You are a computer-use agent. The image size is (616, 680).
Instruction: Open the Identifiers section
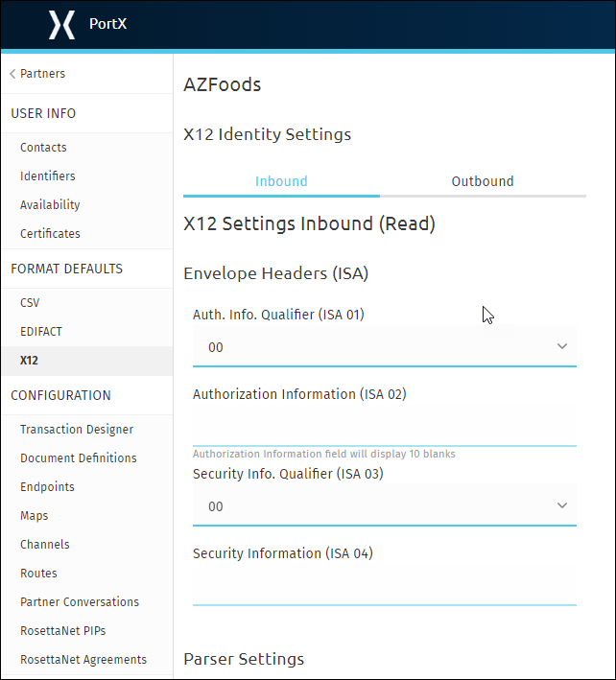[x=48, y=176]
